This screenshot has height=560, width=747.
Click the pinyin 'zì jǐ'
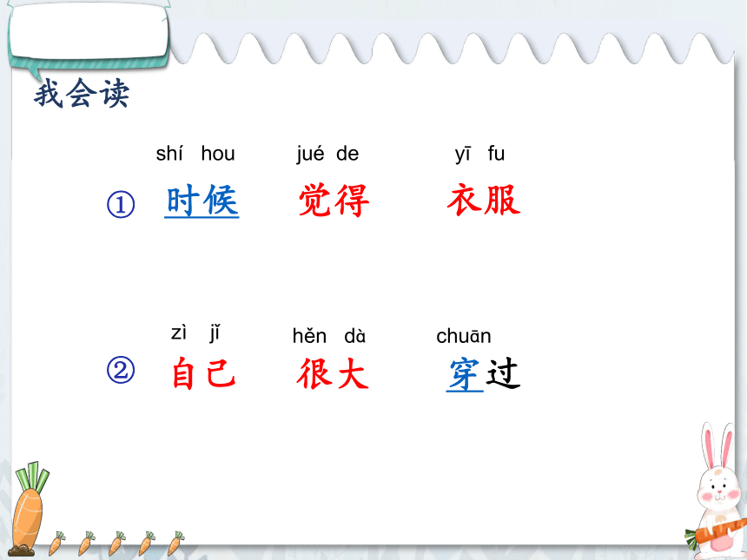tap(195, 333)
